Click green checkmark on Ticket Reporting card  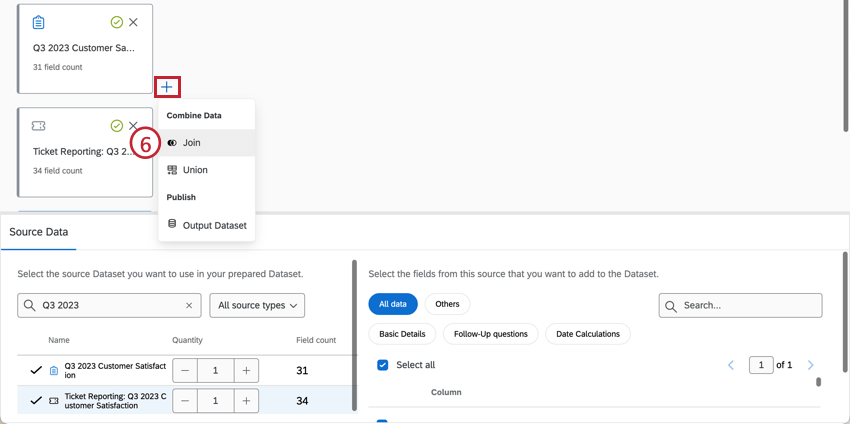coord(117,126)
